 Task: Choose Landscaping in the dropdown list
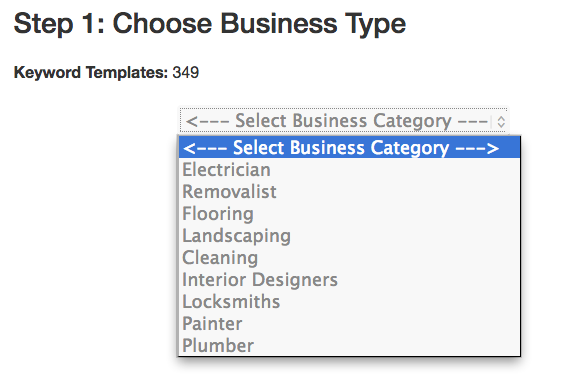pyautogui.click(x=350, y=236)
